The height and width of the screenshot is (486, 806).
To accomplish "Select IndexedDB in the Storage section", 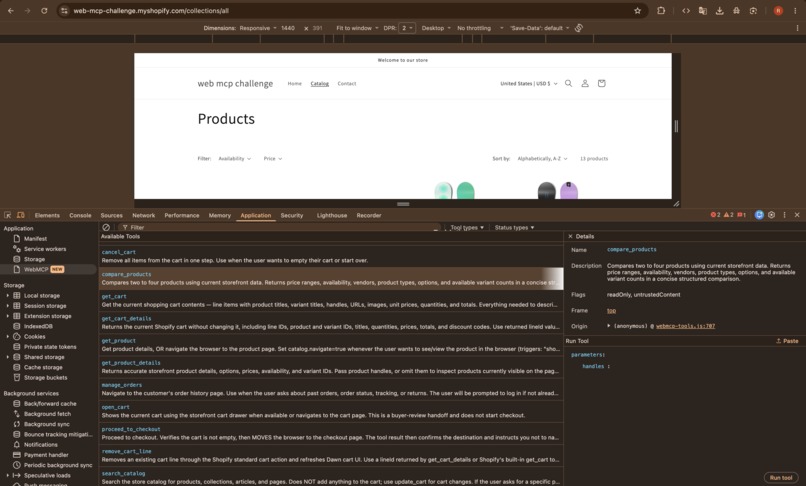I will click(38, 326).
